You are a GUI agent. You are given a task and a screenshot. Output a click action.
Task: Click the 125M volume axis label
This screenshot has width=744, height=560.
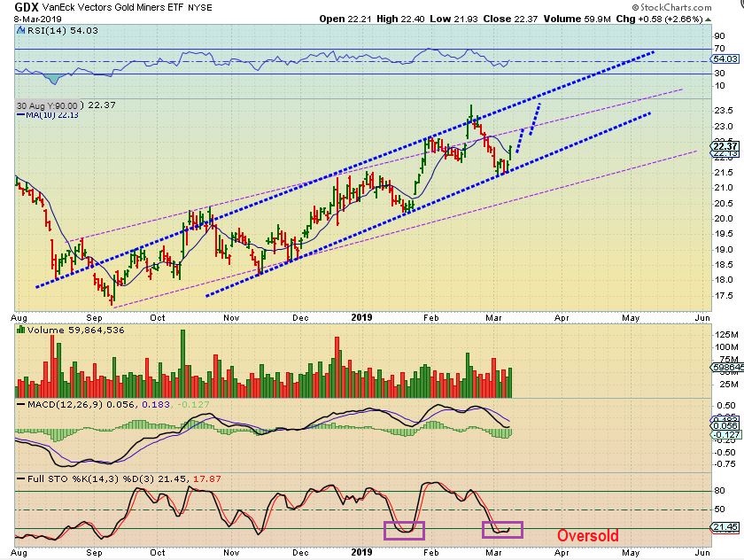click(726, 335)
